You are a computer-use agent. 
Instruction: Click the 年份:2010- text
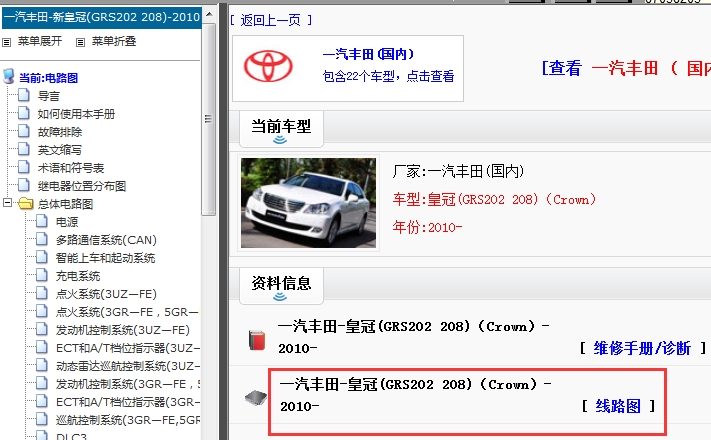pyautogui.click(x=427, y=227)
